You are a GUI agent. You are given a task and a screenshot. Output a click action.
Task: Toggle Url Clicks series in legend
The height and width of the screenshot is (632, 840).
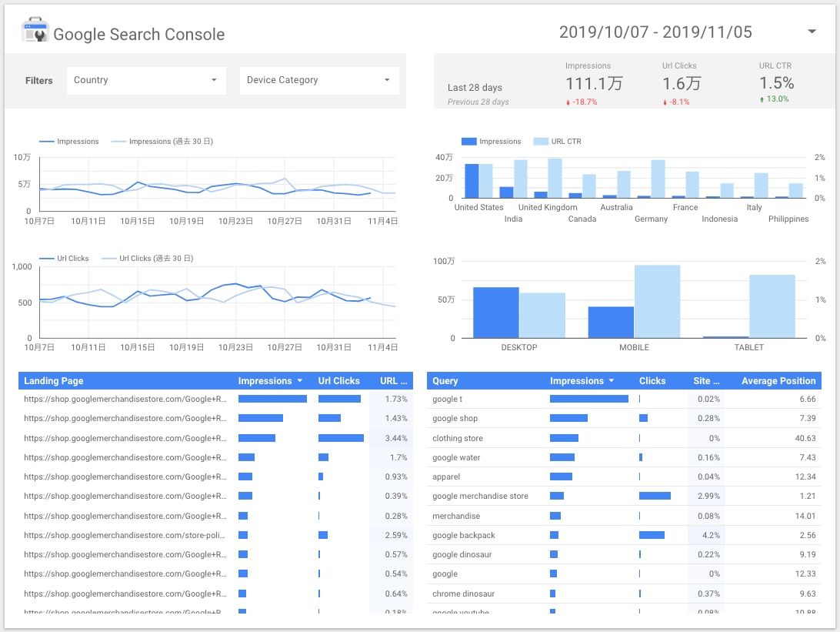click(x=65, y=259)
